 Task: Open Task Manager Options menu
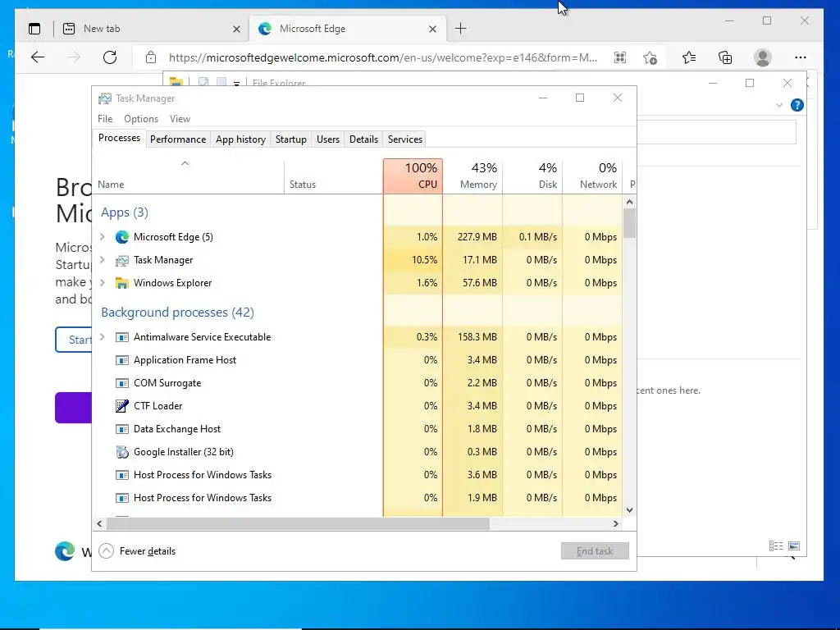(141, 119)
